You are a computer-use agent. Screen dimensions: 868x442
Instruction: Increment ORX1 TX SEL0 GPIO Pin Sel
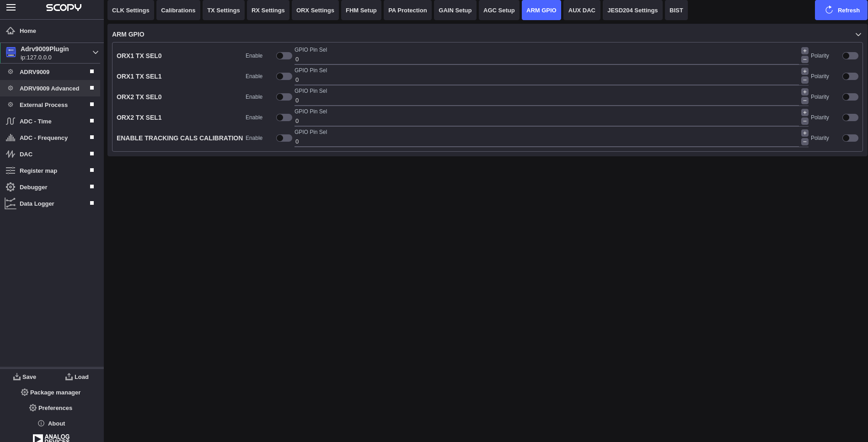(805, 51)
